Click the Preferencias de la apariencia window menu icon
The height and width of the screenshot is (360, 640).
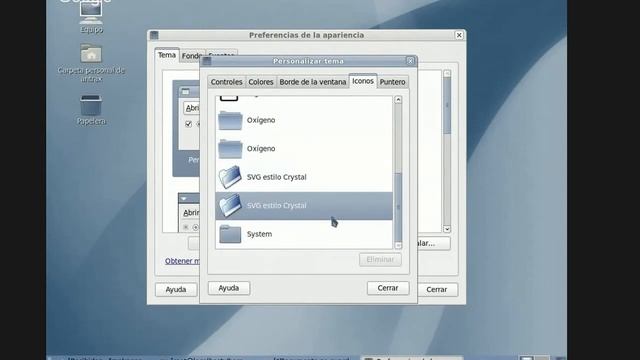(154, 35)
